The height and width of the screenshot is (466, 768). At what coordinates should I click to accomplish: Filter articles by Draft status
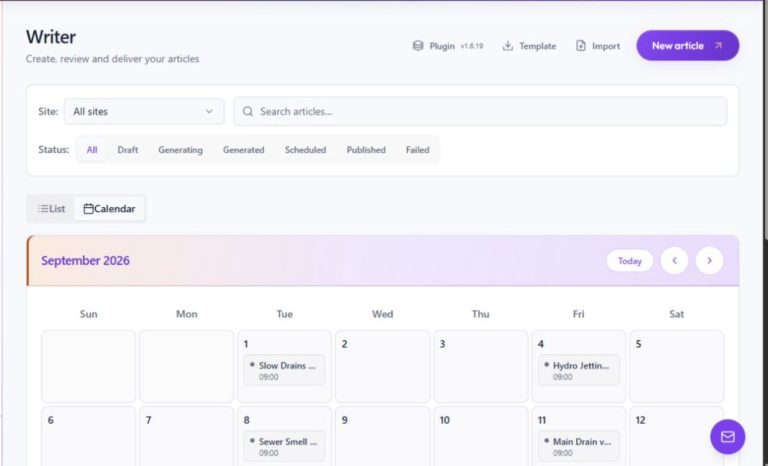click(127, 150)
